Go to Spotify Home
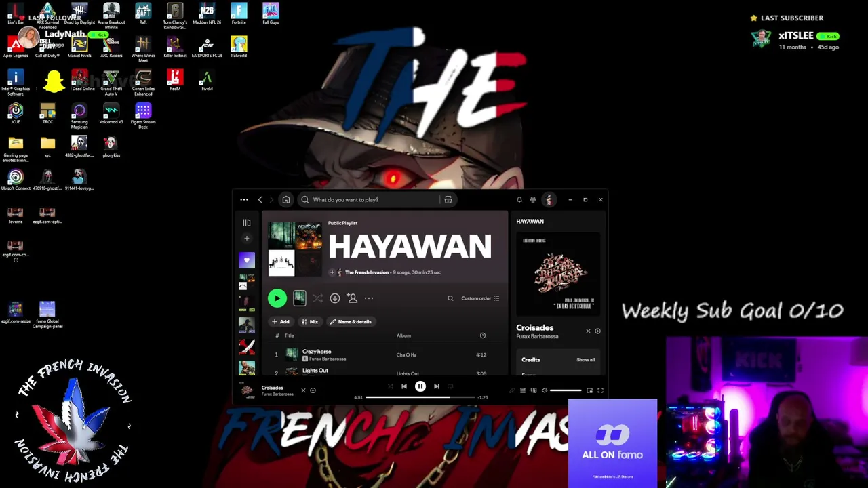This screenshot has height=488, width=868. click(x=286, y=200)
